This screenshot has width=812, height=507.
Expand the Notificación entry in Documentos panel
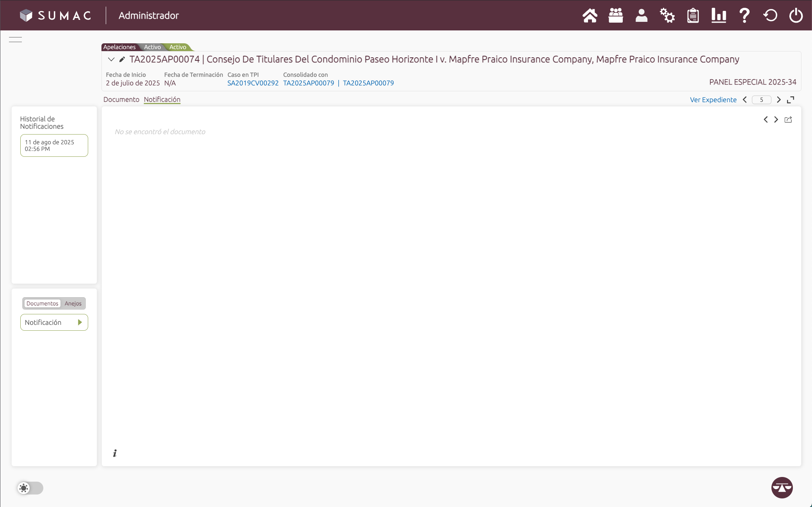[x=80, y=322]
